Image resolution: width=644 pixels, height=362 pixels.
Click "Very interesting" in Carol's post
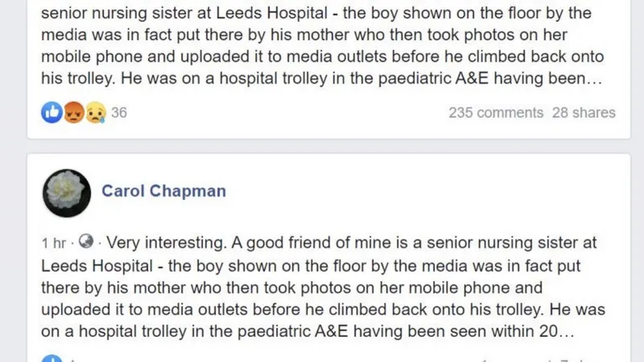(x=161, y=243)
